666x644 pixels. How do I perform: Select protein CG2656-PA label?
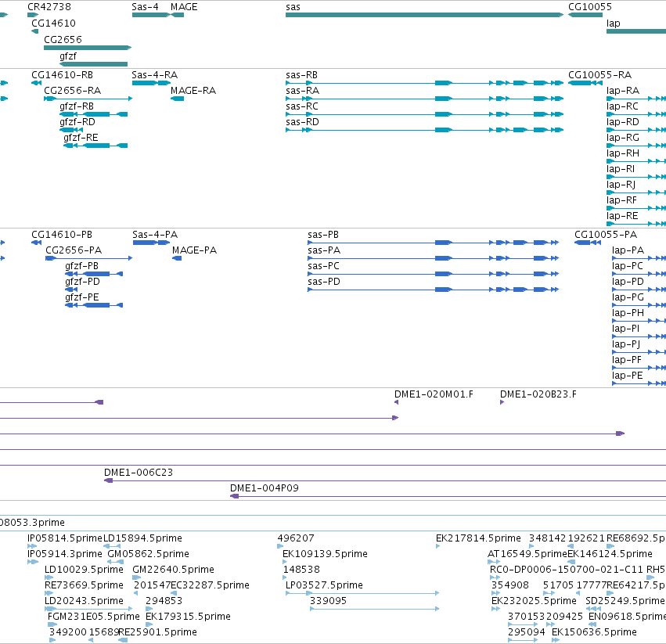[x=74, y=250]
